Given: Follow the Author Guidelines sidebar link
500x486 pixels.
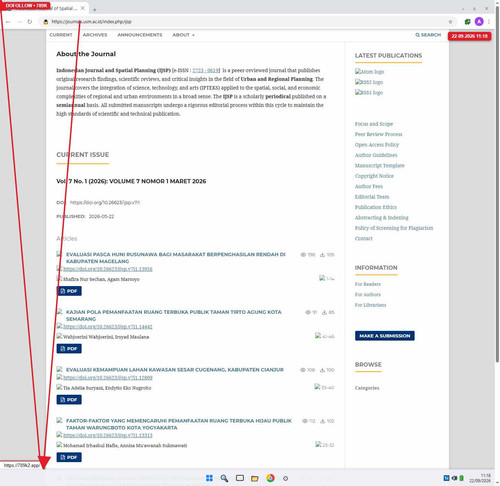Looking at the screenshot, I should click(376, 155).
